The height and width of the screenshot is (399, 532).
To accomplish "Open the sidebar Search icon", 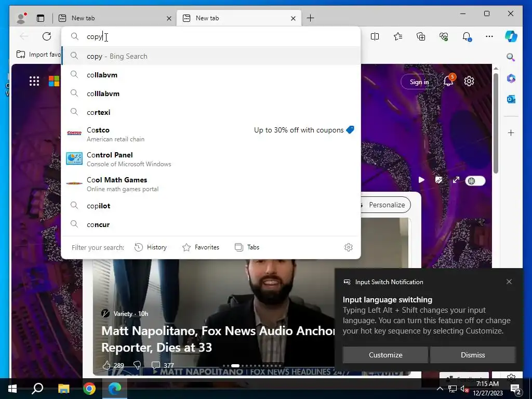I will pyautogui.click(x=511, y=57).
